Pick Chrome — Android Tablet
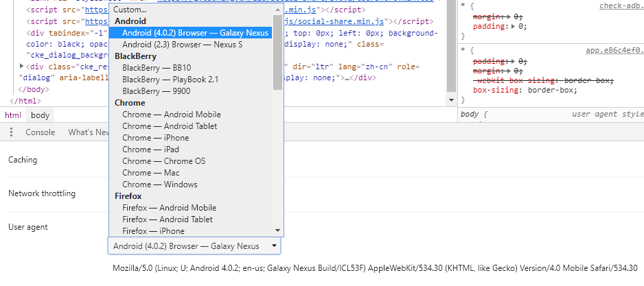The height and width of the screenshot is (286, 644). point(191,126)
